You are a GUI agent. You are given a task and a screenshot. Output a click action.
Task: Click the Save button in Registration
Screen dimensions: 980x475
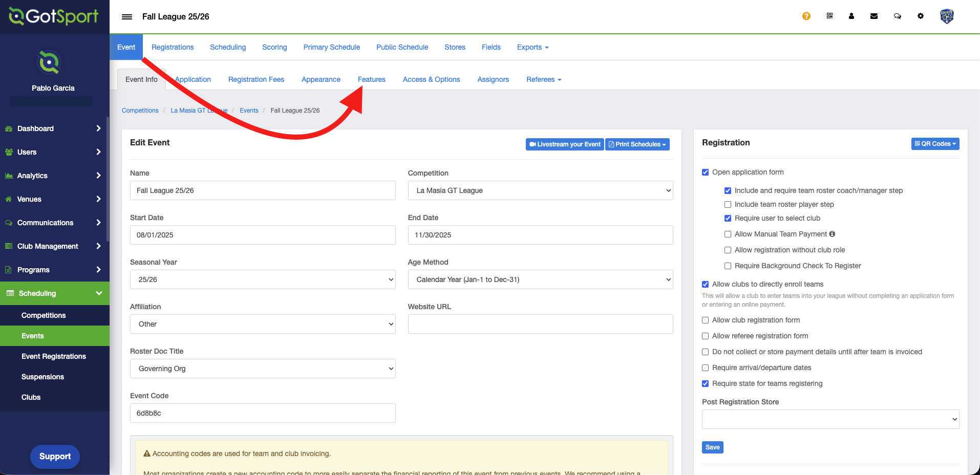click(x=712, y=447)
